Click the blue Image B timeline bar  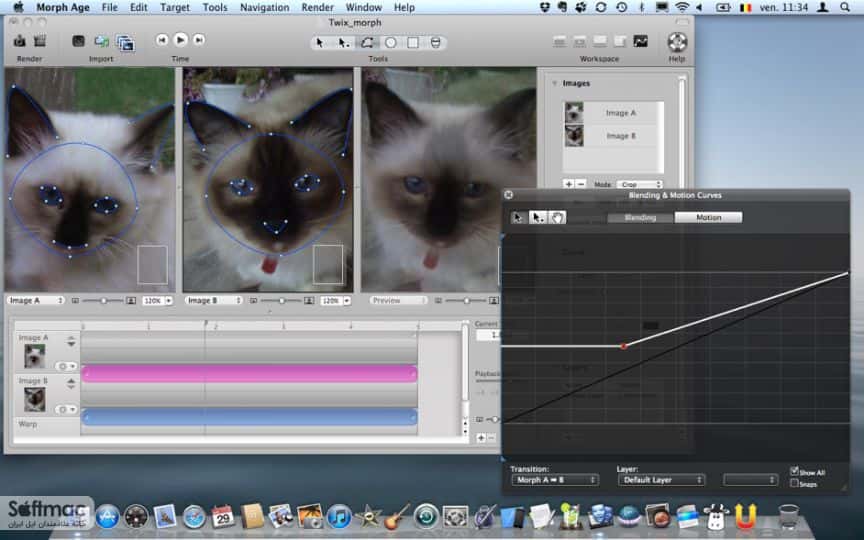click(x=249, y=417)
